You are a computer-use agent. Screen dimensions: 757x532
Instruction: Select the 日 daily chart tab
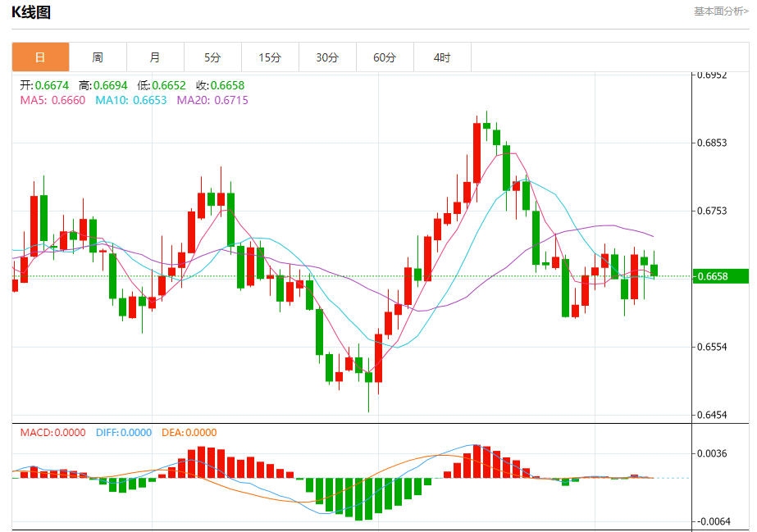pos(40,57)
